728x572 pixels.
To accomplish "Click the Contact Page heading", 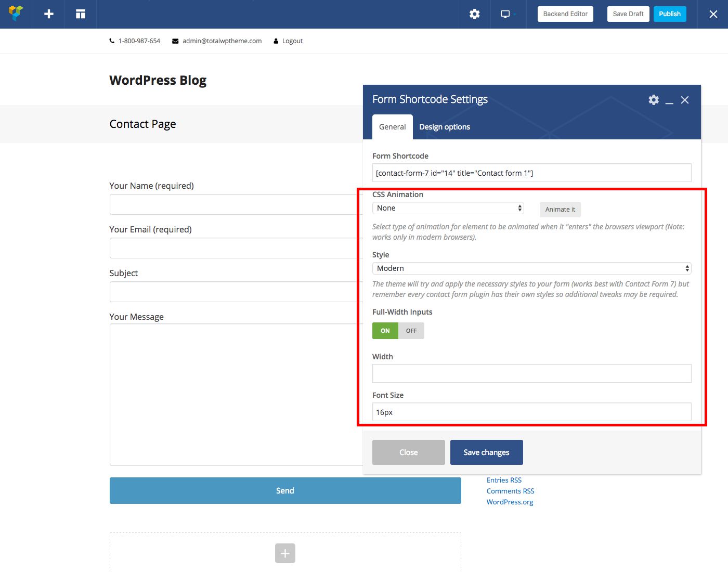I will 142,124.
